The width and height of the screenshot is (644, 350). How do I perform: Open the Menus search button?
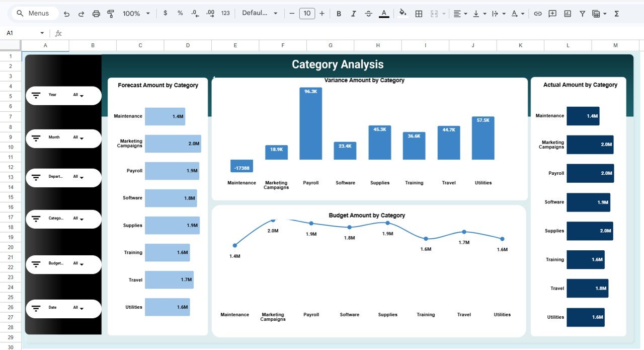pos(34,13)
